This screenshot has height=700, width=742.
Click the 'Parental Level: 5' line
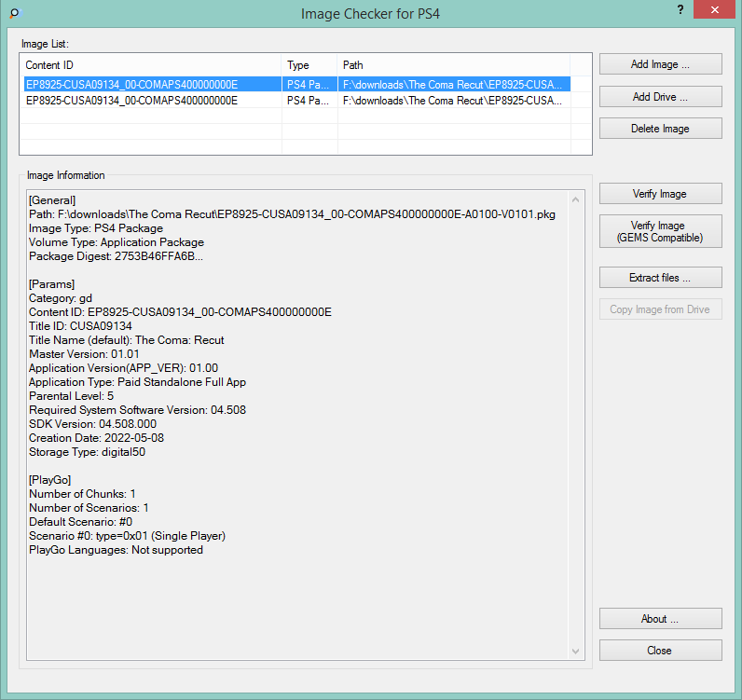tap(72, 396)
